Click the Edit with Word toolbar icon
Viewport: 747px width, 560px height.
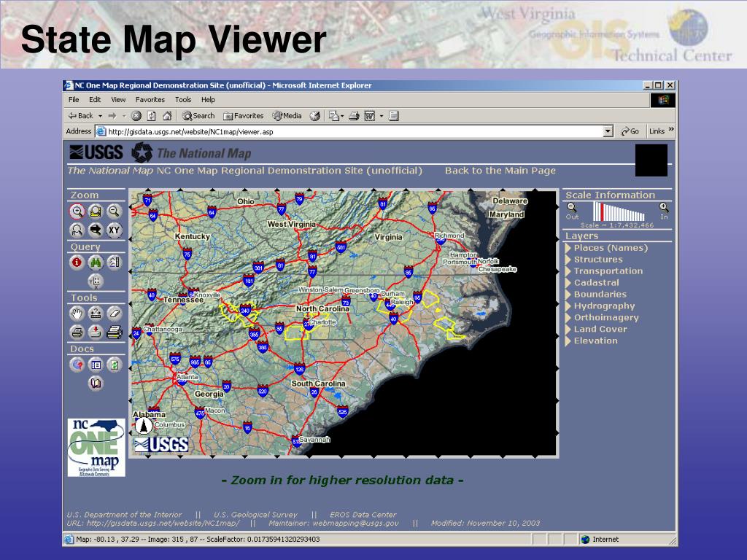click(x=370, y=116)
